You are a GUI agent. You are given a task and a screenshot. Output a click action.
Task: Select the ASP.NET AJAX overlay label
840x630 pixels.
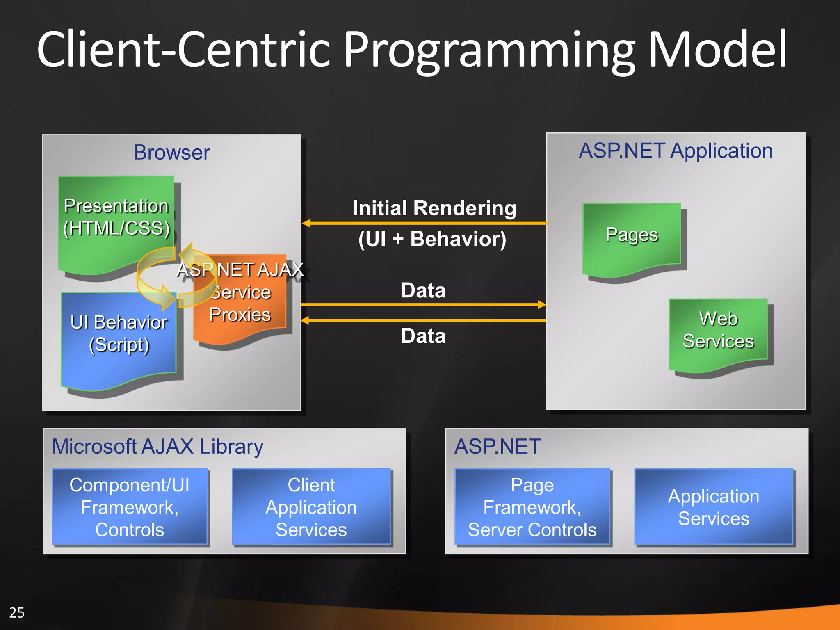(240, 270)
